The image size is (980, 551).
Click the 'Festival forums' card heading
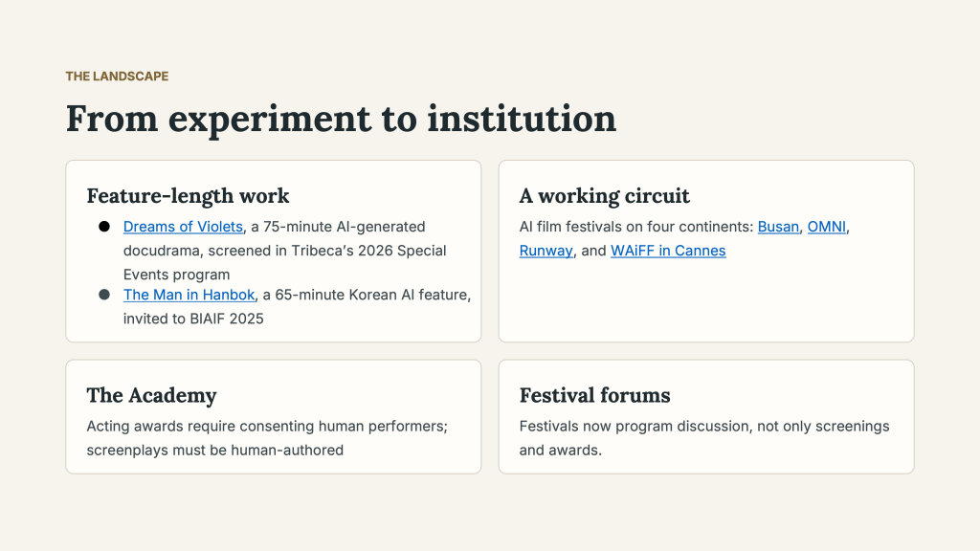(594, 395)
